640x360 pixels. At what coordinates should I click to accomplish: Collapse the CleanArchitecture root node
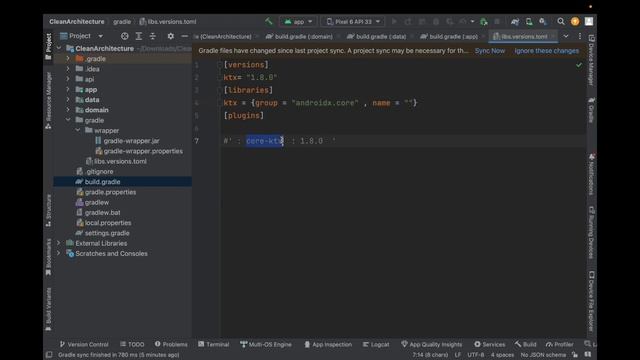(59, 48)
